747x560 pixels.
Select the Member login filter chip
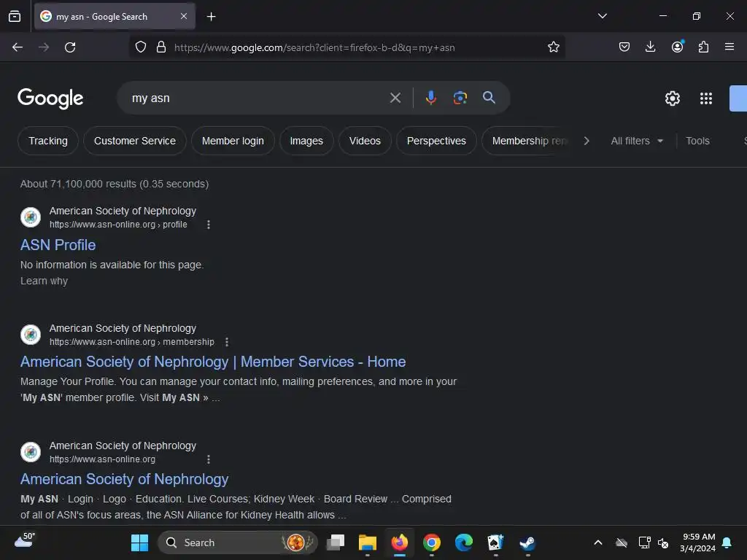(233, 141)
